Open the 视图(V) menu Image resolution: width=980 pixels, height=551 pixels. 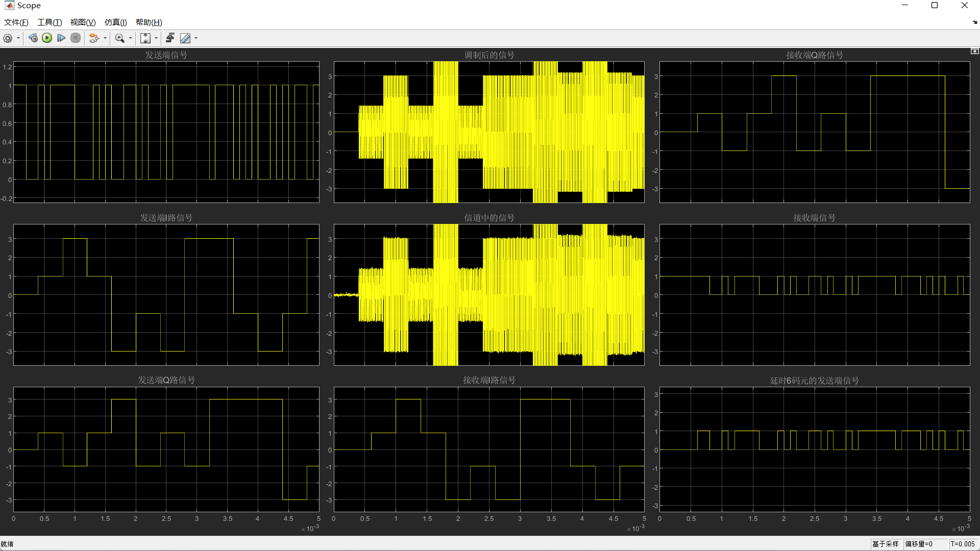coord(83,22)
